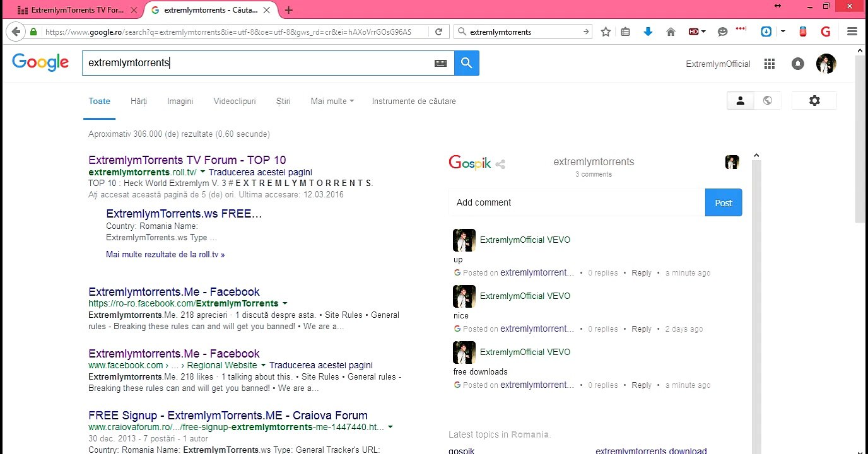
Task: Select the Toate results tab
Action: coord(100,101)
